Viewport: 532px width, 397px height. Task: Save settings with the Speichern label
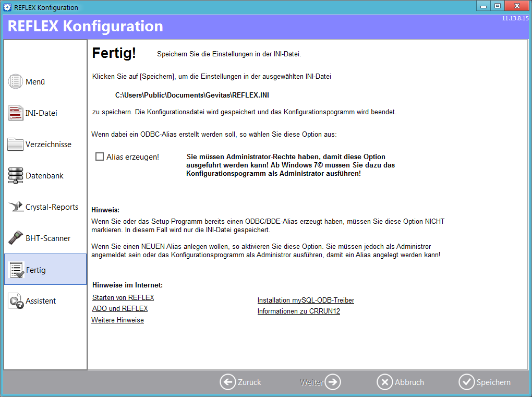point(493,382)
